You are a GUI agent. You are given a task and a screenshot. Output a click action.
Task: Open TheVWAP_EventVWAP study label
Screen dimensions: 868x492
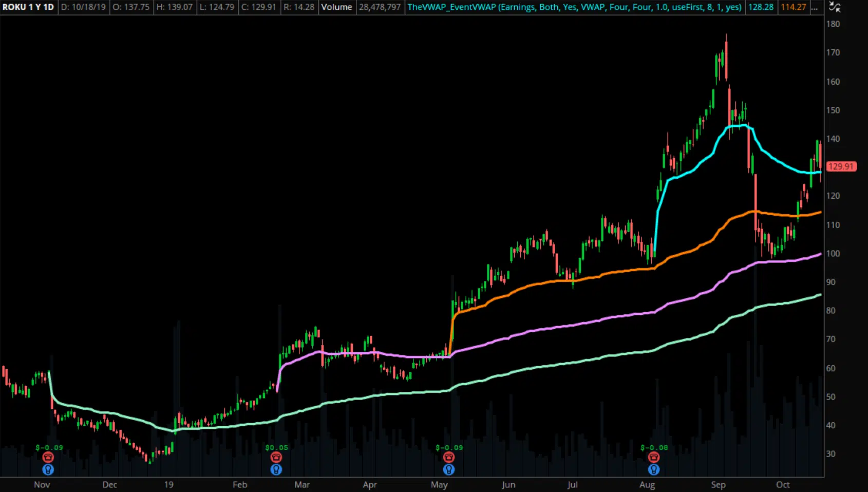(x=574, y=7)
